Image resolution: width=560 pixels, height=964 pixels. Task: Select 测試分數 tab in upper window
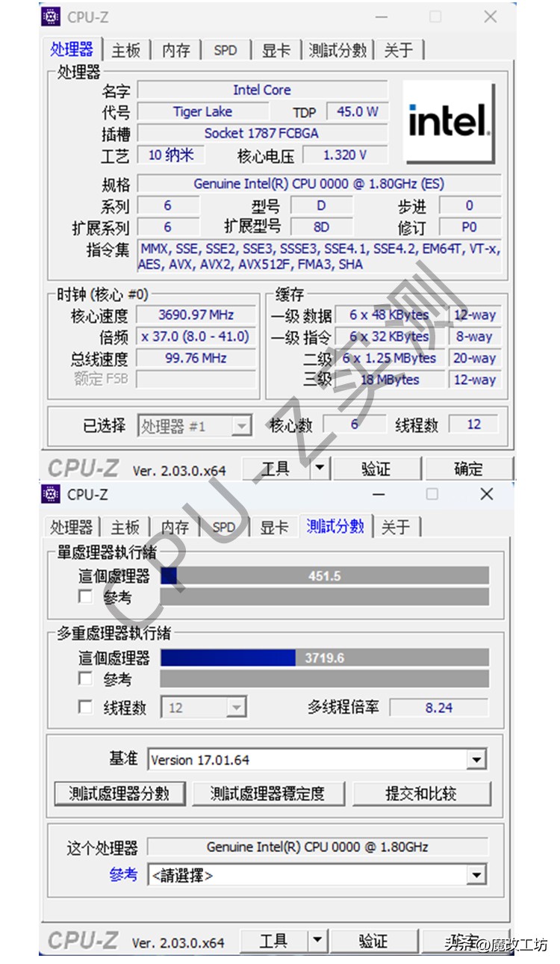pyautogui.click(x=337, y=50)
